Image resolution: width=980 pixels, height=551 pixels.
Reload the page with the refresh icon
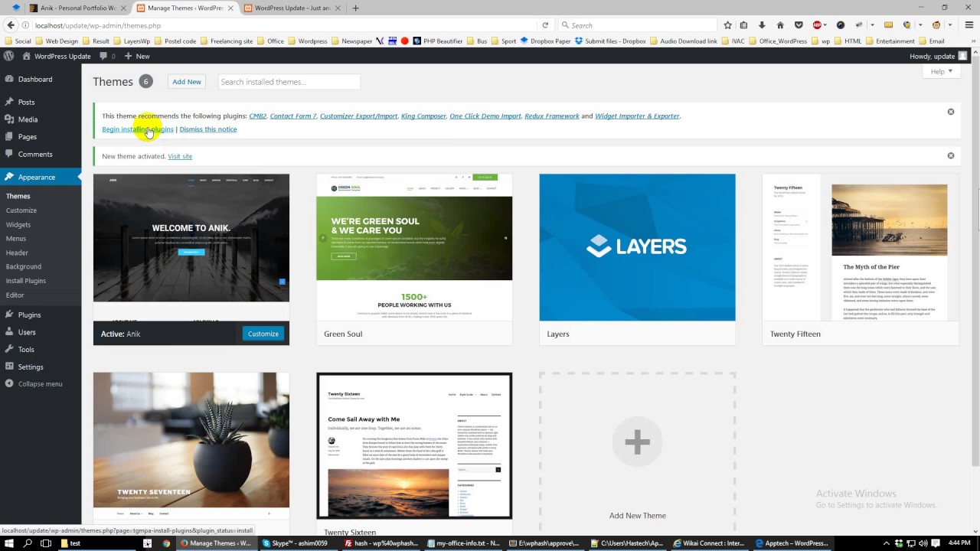click(545, 25)
